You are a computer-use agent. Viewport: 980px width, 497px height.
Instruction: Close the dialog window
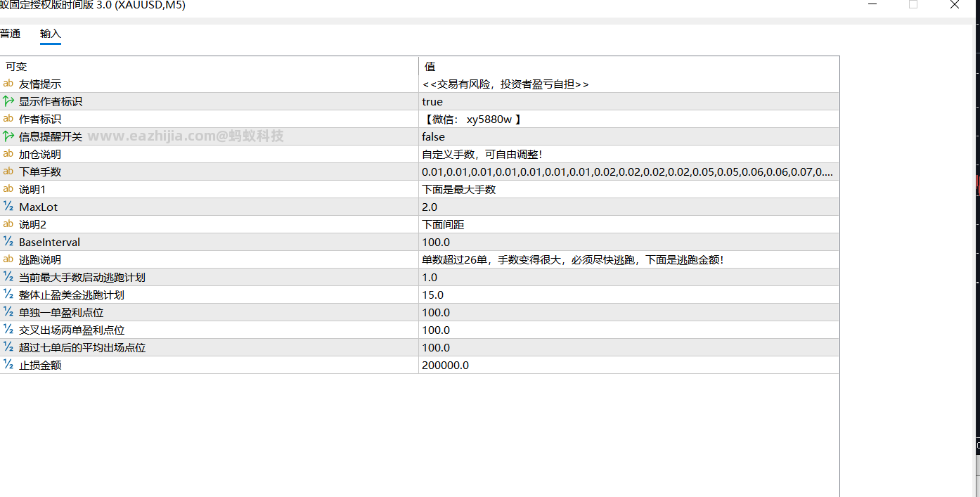coord(955,5)
